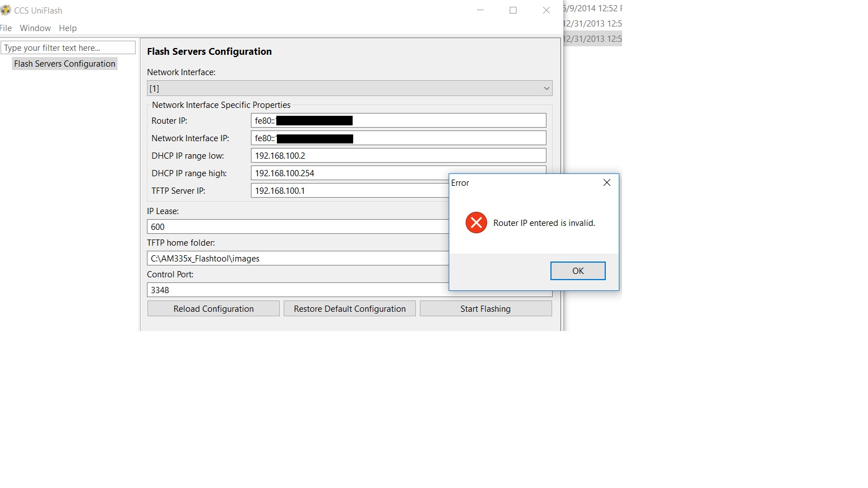Click the 'Network Interface Specific Properties' group label
Screen dimensions: 868x488
(221, 105)
